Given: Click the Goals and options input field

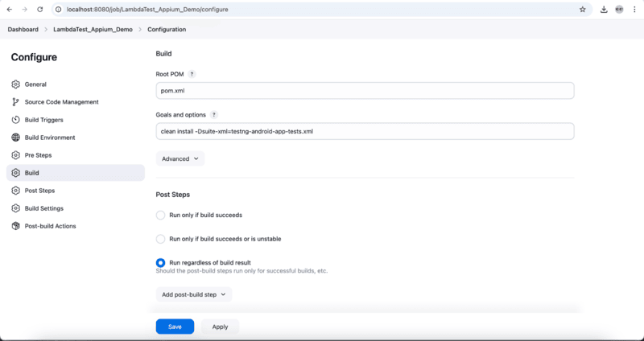Looking at the screenshot, I should pyautogui.click(x=365, y=131).
